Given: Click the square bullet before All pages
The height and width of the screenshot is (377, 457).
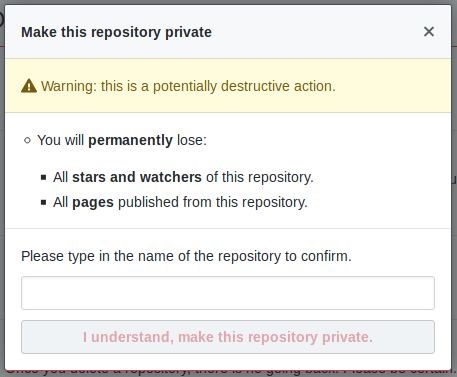Looking at the screenshot, I should (43, 202).
